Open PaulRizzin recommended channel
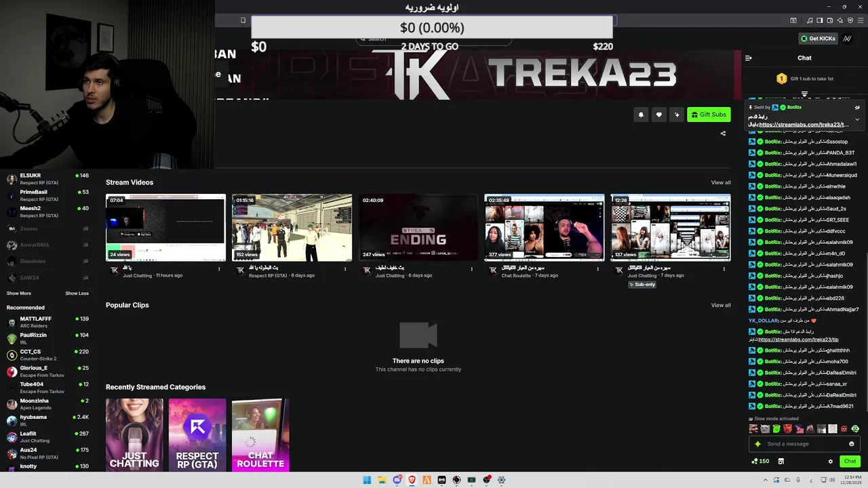The width and height of the screenshot is (868, 488). tap(47, 338)
